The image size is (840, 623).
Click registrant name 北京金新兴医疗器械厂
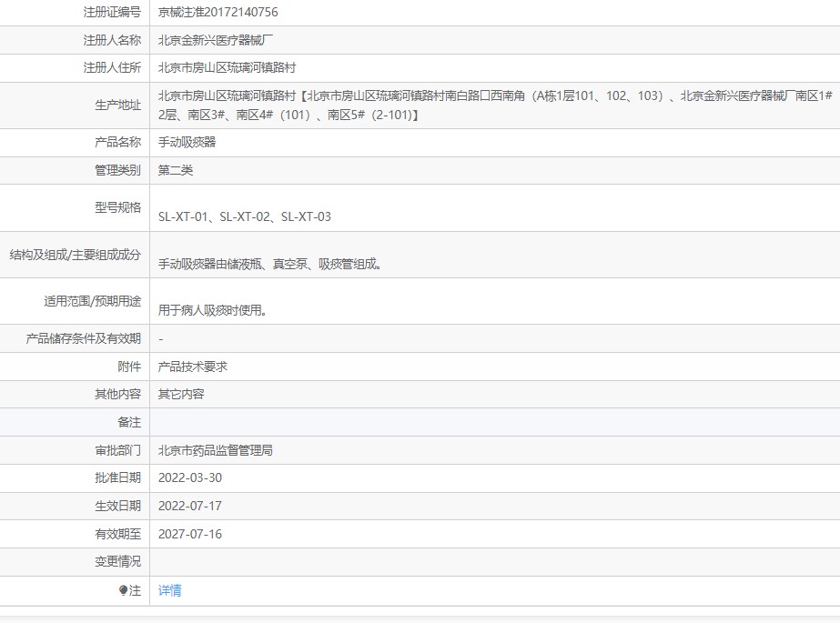pyautogui.click(x=216, y=40)
